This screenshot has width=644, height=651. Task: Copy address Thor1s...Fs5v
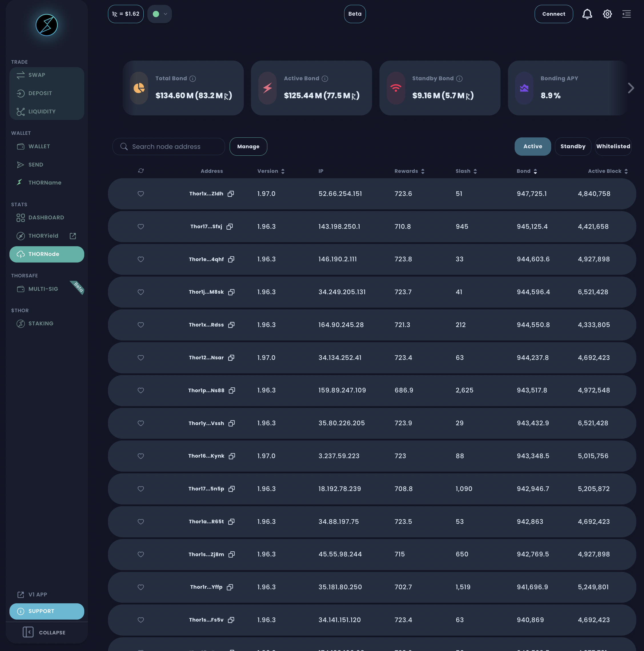point(231,620)
